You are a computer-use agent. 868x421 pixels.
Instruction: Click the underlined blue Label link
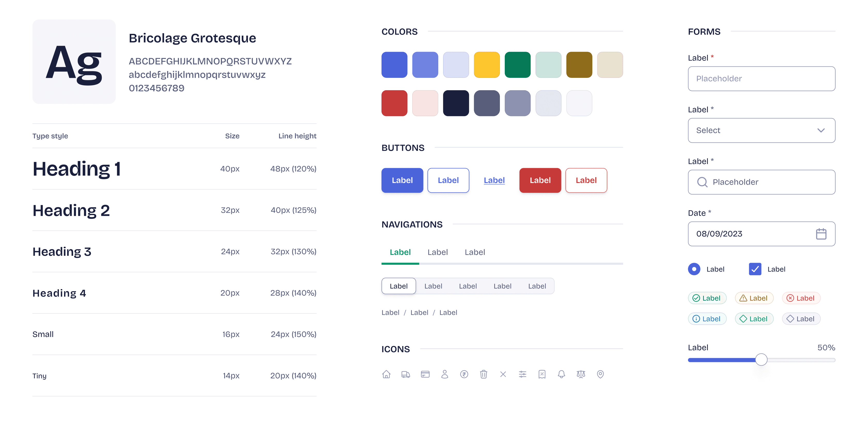494,181
